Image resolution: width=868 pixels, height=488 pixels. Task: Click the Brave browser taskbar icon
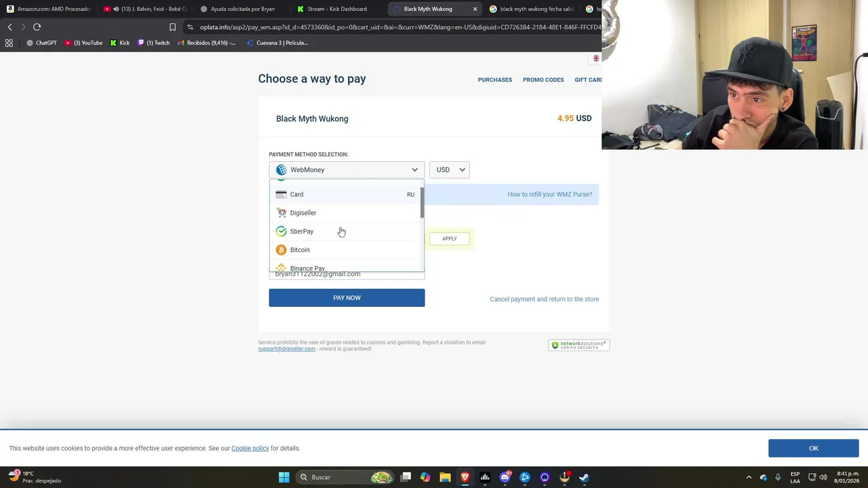tap(465, 477)
